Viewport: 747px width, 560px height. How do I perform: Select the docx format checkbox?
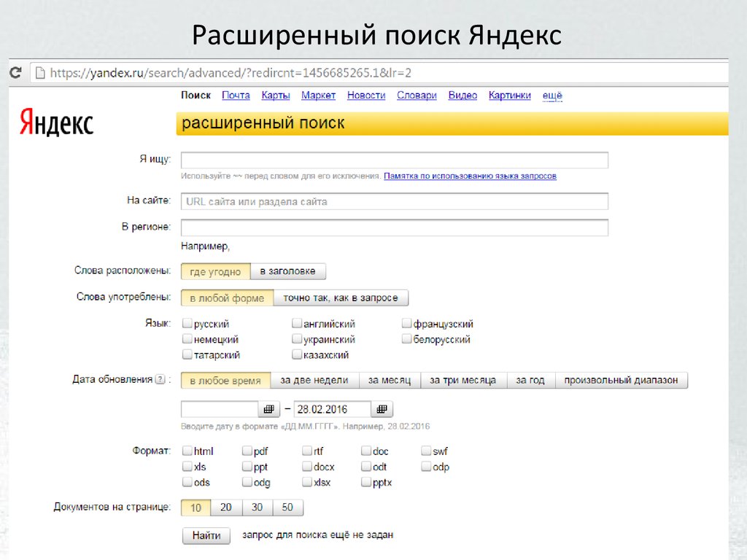307,467
